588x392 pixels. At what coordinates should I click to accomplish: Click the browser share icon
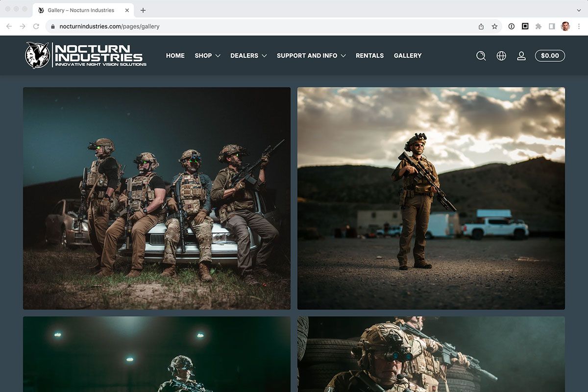(481, 26)
